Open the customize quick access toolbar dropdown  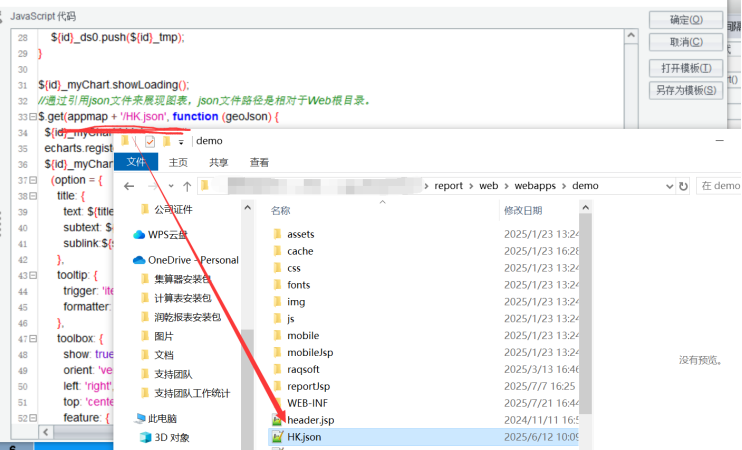(181, 141)
